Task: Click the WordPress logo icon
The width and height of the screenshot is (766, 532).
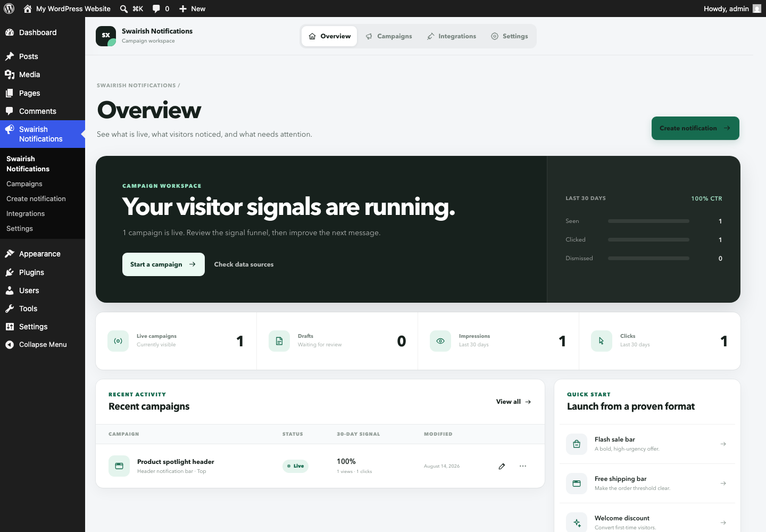Action: click(x=9, y=9)
